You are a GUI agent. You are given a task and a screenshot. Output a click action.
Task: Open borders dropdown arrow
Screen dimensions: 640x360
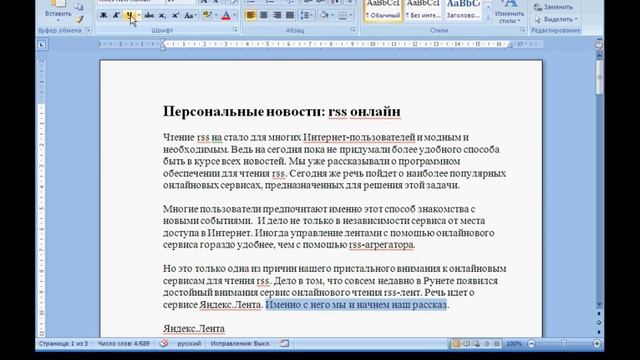(351, 16)
